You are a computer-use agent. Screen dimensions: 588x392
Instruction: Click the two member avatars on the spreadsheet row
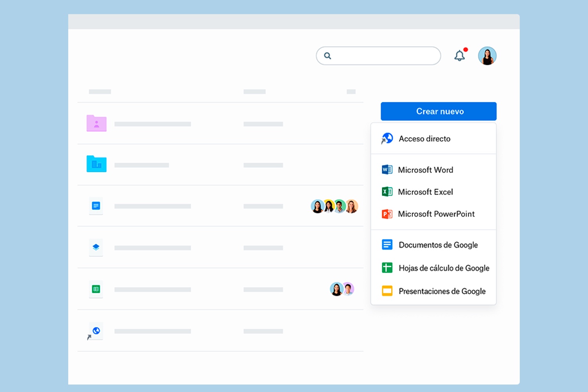tap(342, 289)
